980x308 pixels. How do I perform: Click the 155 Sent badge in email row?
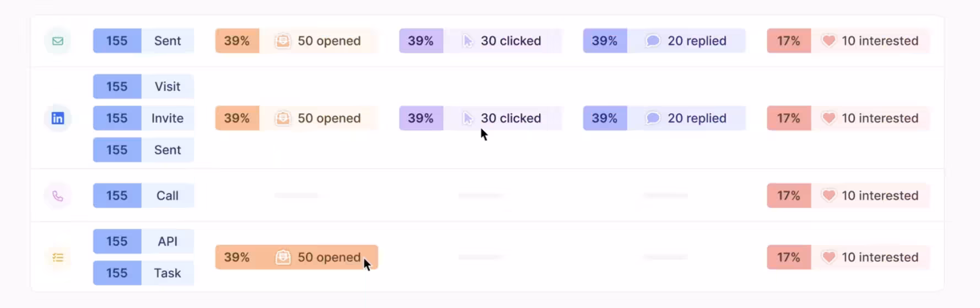[x=143, y=41]
